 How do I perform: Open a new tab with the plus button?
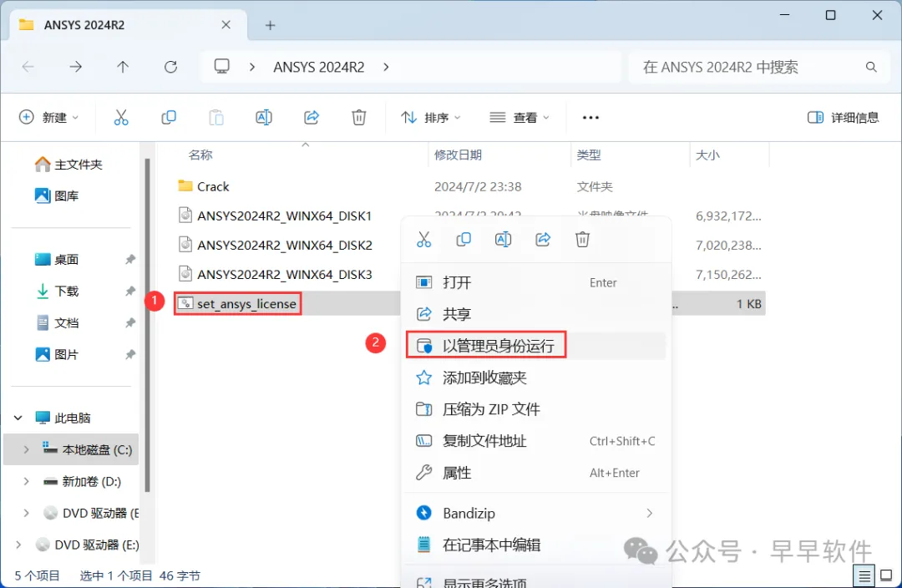(271, 25)
